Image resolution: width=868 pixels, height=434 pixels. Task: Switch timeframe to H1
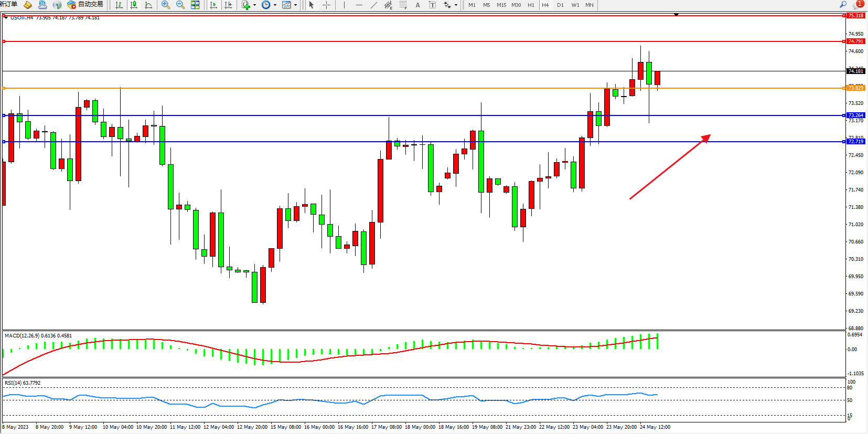(531, 5)
